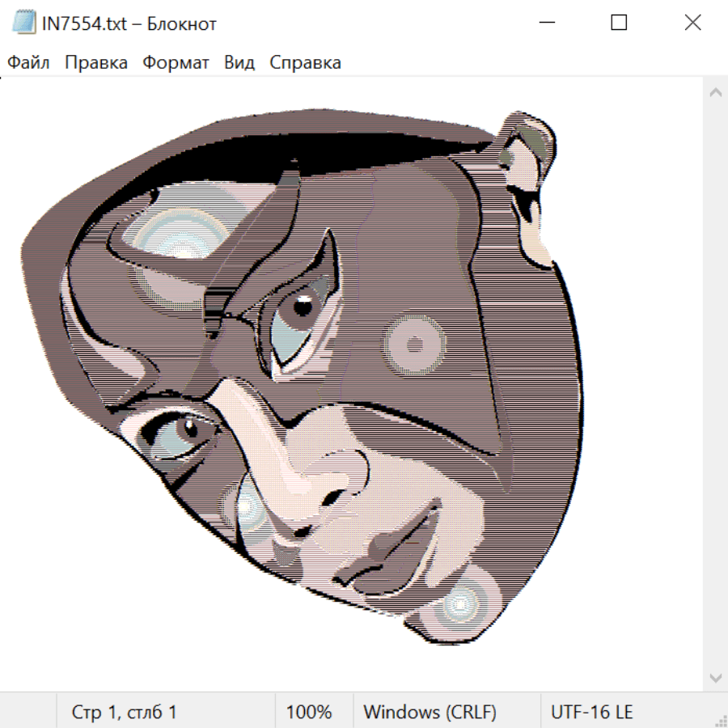
Task: Click the IN7554.txt window title text
Action: point(129,23)
